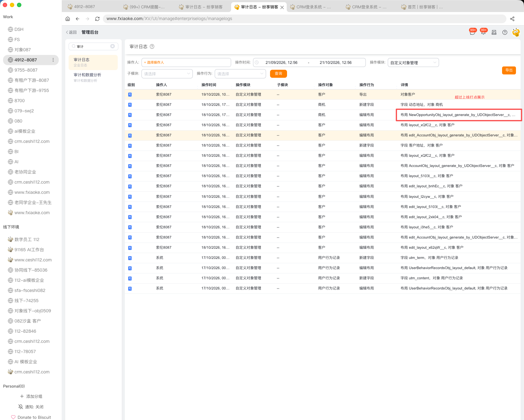Open the DSH workspace in the sidebar

(x=31, y=29)
